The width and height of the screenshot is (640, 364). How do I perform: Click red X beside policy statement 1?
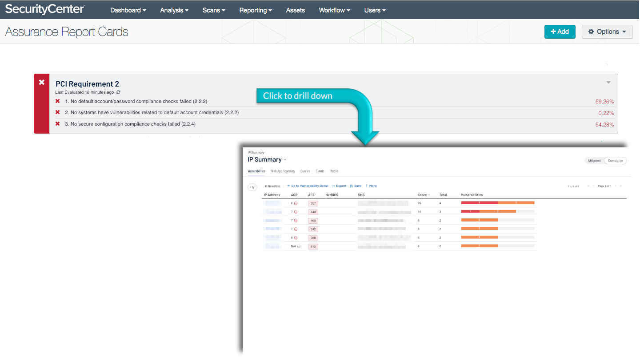[x=57, y=101]
